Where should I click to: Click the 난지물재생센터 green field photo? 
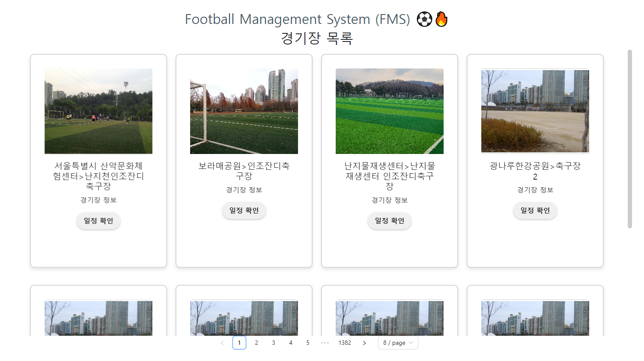[389, 111]
